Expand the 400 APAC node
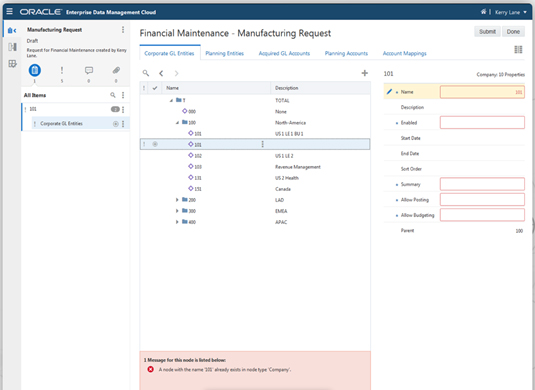This screenshot has height=390, width=535. [x=177, y=222]
